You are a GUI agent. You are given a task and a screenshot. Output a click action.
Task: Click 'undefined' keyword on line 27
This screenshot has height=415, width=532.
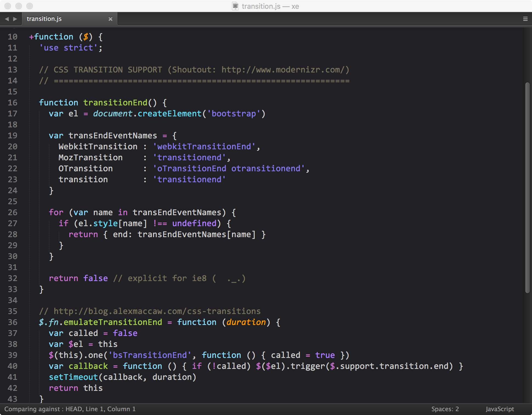[x=194, y=223]
